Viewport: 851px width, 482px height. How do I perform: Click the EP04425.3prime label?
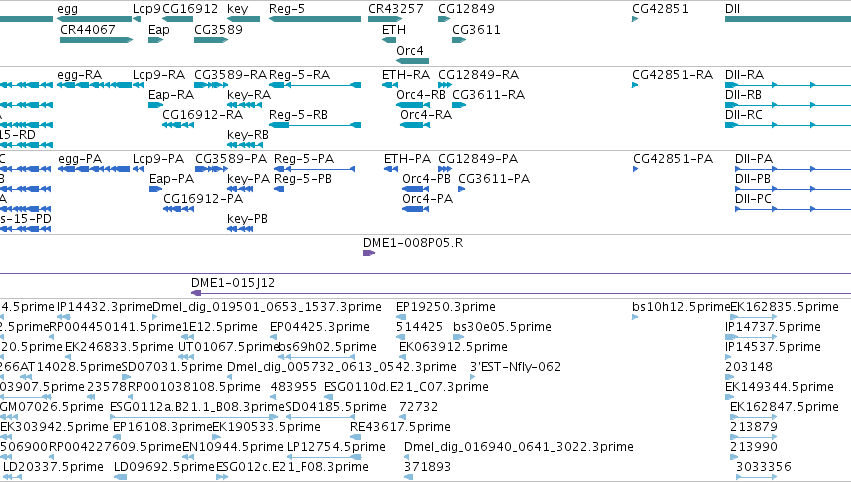[x=320, y=327]
